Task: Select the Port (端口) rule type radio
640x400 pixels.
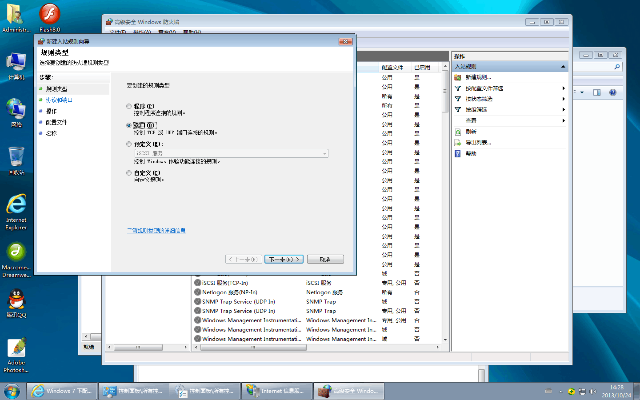Action: pyautogui.click(x=129, y=125)
